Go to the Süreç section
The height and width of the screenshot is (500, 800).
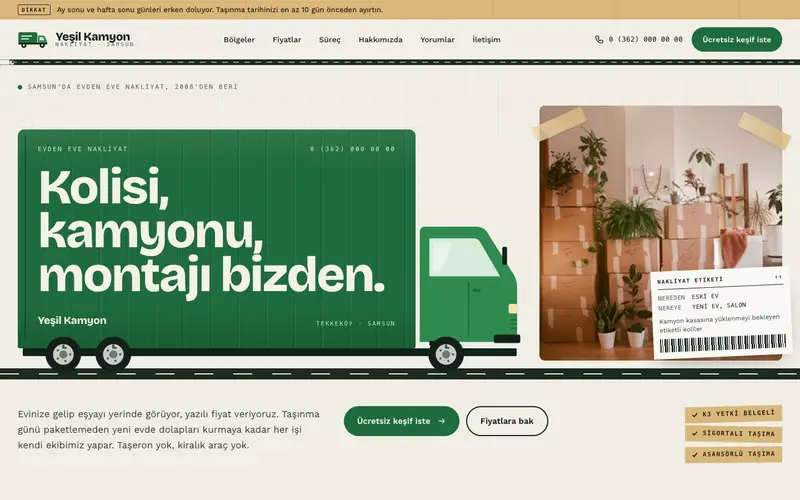(330, 39)
